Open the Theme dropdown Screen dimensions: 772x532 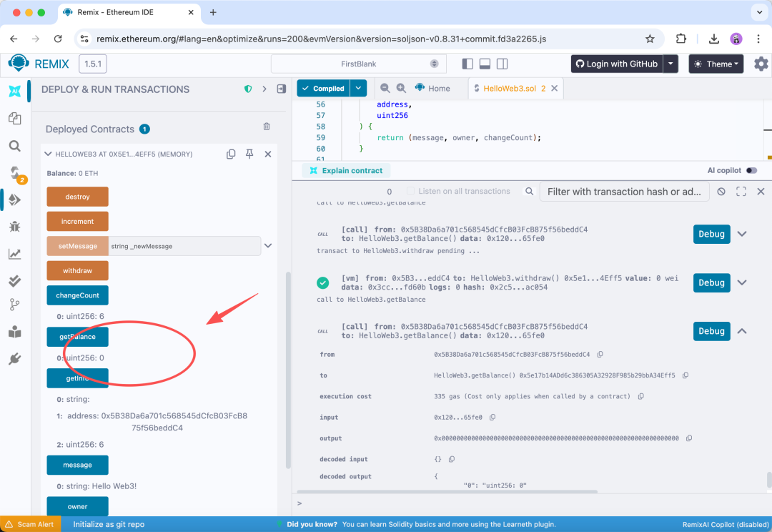(716, 64)
